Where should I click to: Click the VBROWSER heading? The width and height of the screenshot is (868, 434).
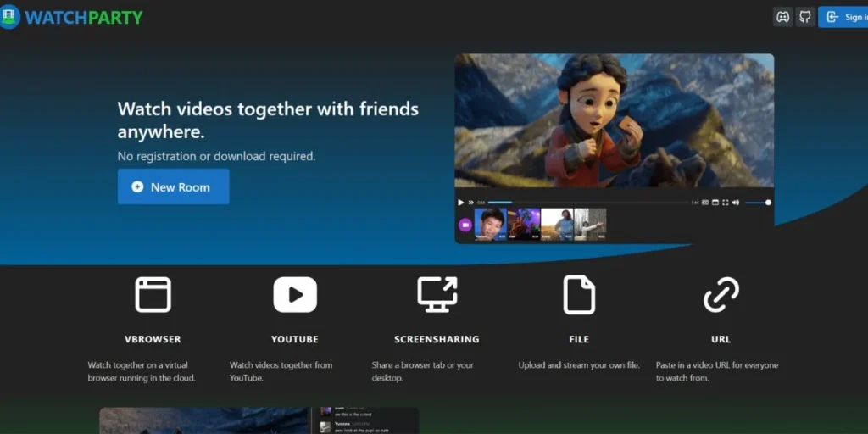pos(153,339)
